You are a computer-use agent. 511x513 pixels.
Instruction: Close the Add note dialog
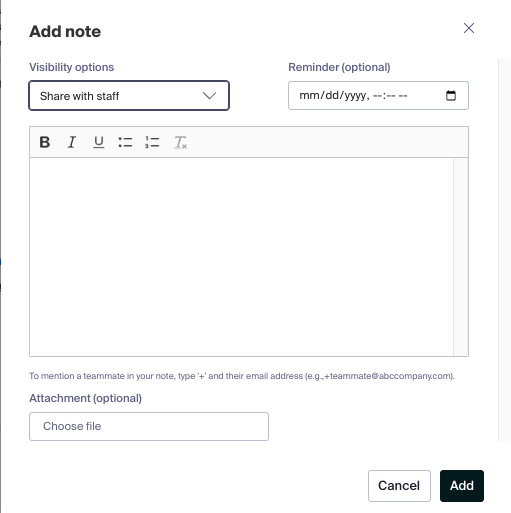pyautogui.click(x=469, y=28)
